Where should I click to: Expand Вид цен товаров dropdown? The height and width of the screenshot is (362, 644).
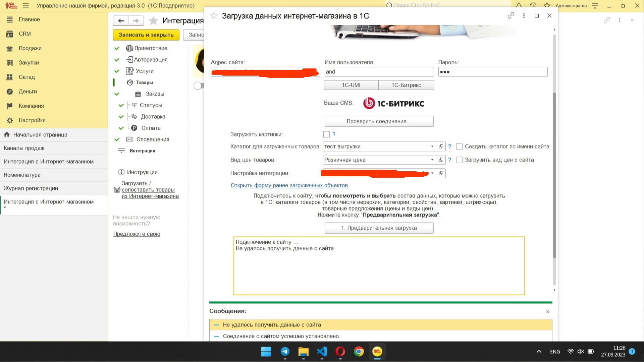pyautogui.click(x=432, y=160)
